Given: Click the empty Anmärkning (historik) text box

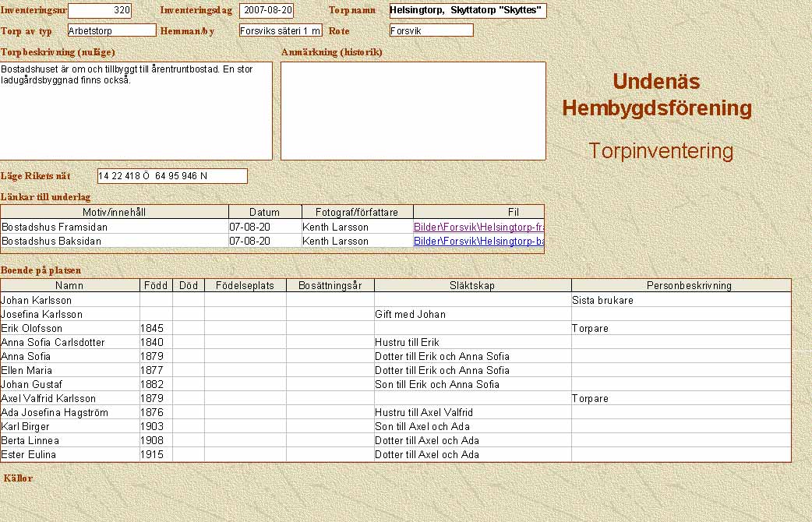Looking at the screenshot, I should (413, 111).
